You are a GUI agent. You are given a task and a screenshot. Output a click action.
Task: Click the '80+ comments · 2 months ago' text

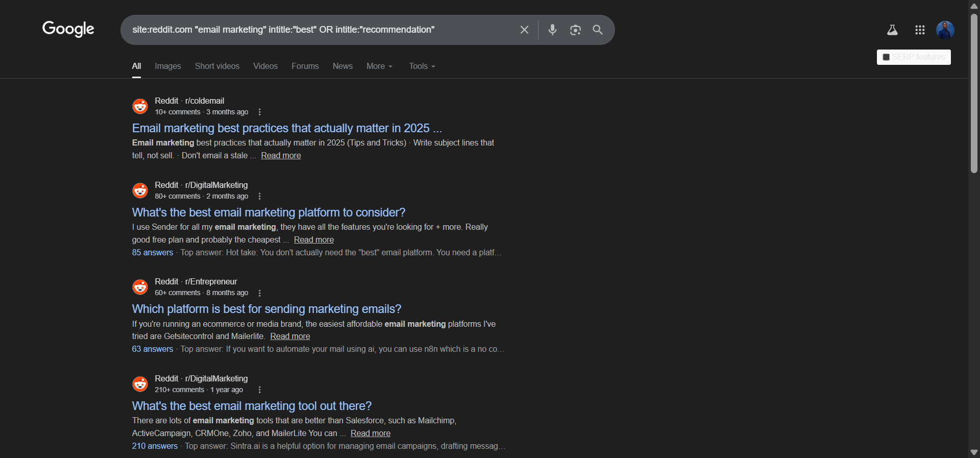[x=202, y=197]
